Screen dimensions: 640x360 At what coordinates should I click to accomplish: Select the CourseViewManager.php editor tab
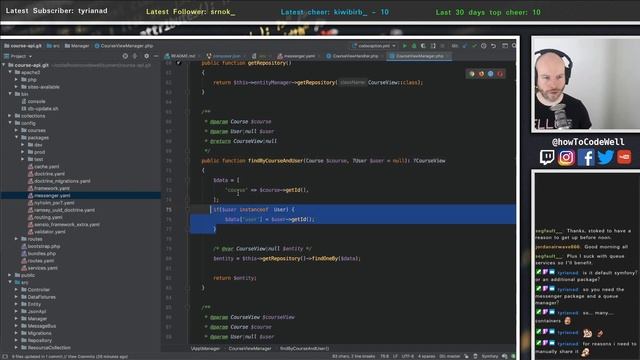pyautogui.click(x=419, y=56)
